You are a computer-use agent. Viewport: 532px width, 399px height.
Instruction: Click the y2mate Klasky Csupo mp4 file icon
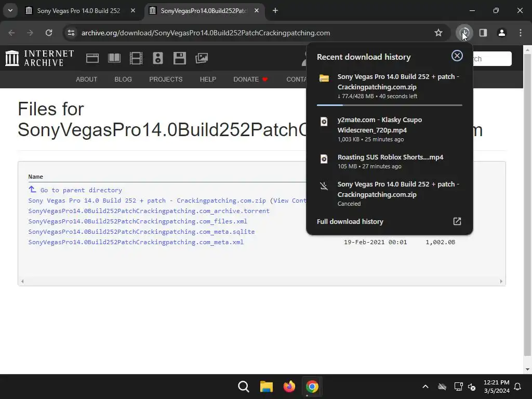coord(324,122)
